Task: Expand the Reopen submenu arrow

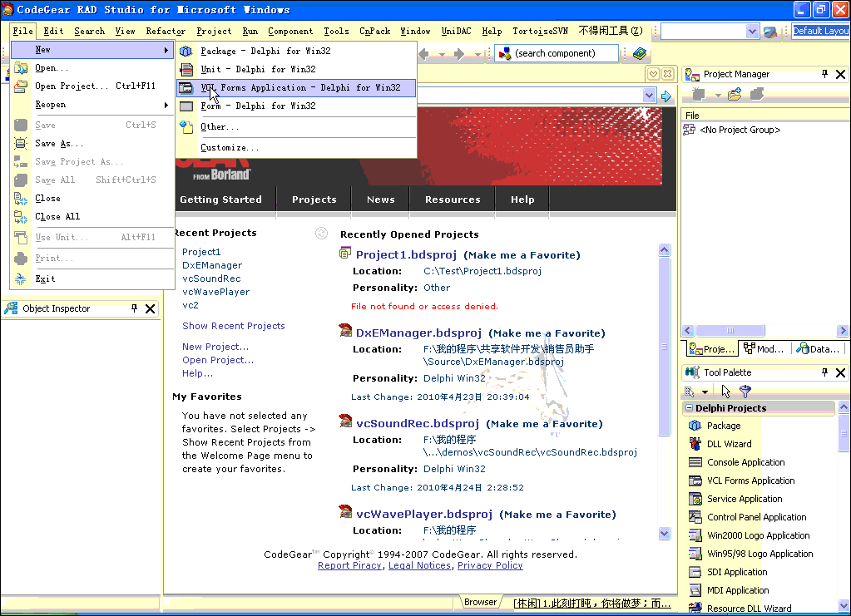Action: (x=166, y=105)
